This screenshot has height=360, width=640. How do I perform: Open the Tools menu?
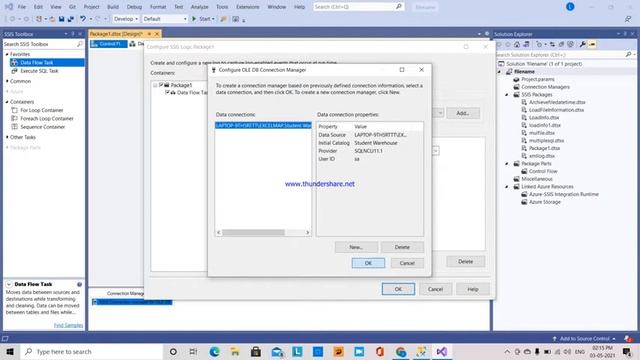(222, 7)
